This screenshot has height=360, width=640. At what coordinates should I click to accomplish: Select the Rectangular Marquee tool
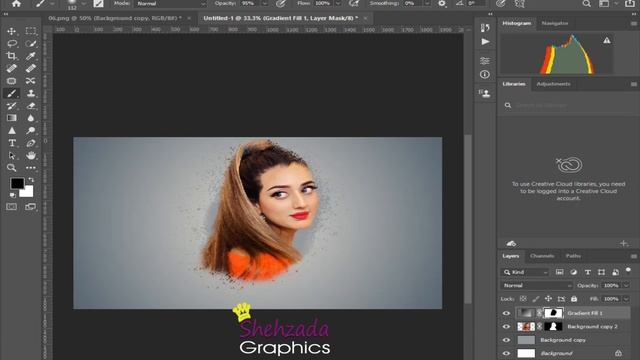[x=31, y=31]
